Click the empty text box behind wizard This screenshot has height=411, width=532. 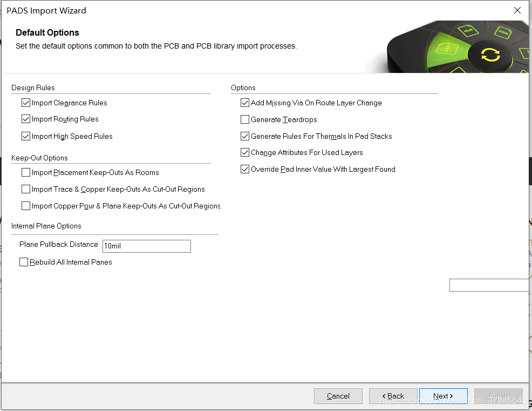tap(489, 285)
